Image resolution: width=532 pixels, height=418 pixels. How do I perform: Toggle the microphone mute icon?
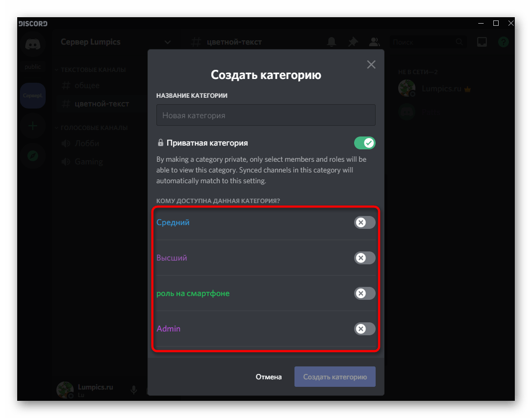(x=134, y=390)
